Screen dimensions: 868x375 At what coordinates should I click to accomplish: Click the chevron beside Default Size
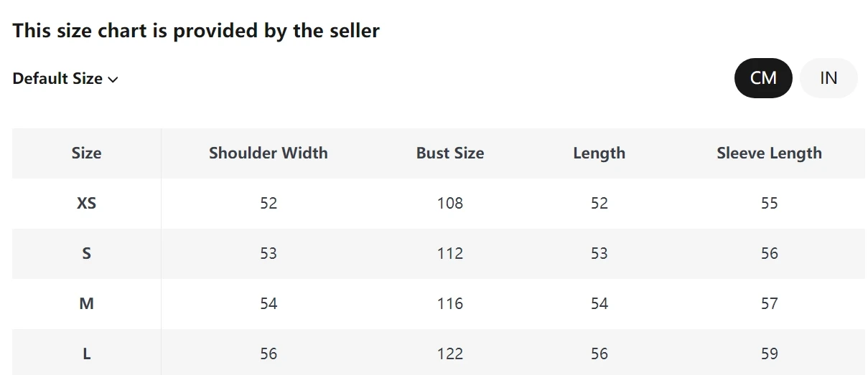(113, 80)
